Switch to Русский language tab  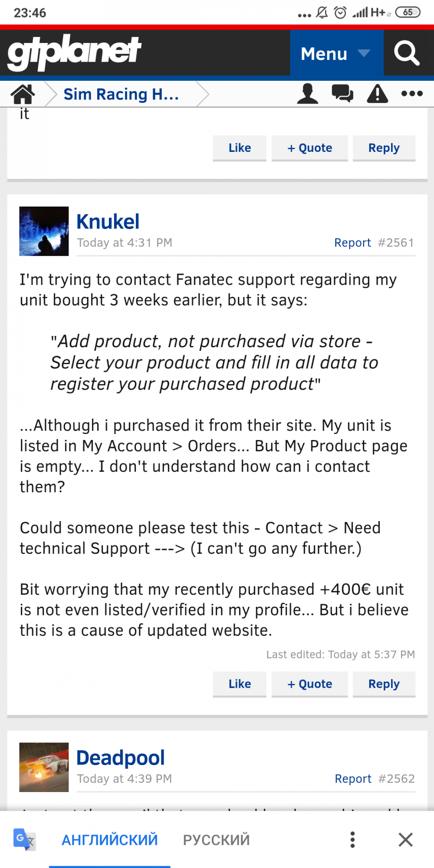tap(216, 840)
